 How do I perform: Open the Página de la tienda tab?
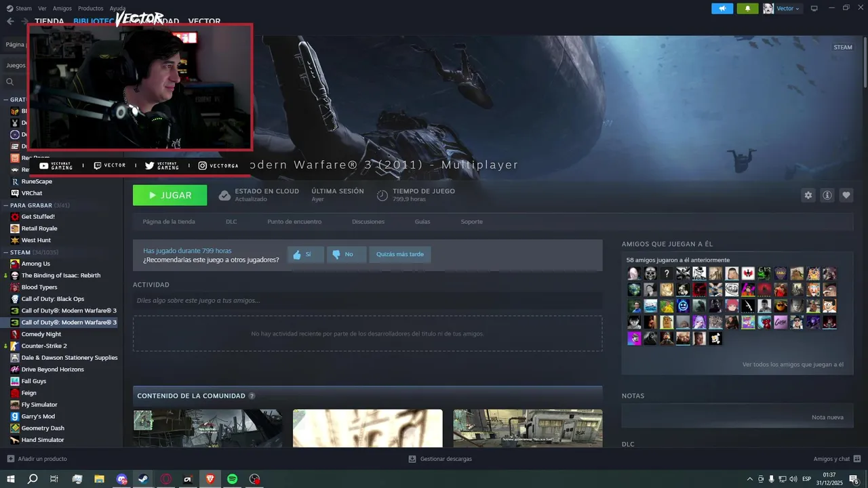click(169, 222)
